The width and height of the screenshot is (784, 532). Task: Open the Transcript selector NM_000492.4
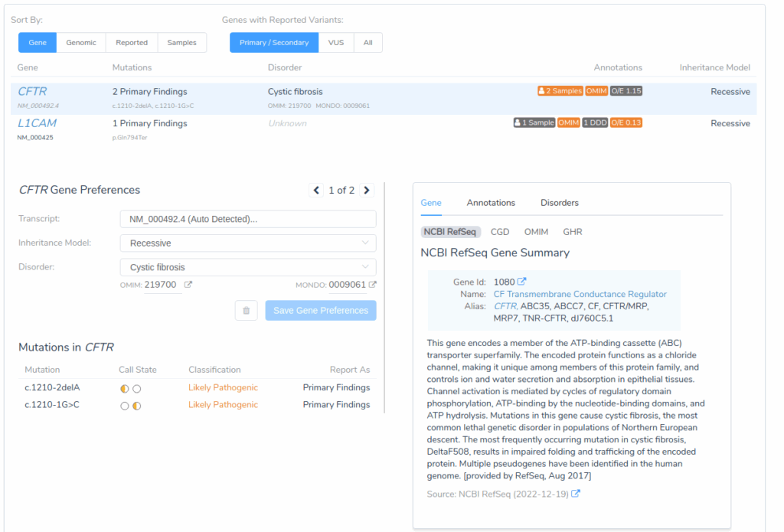(x=247, y=219)
